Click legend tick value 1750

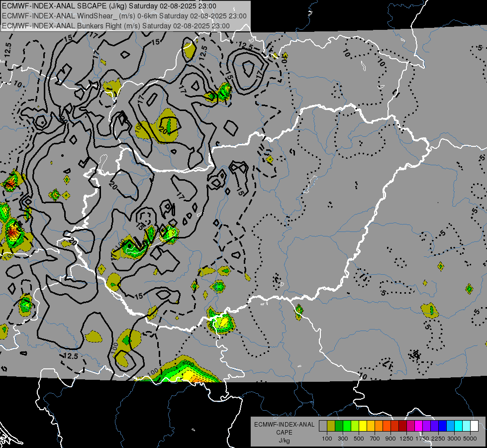(422, 439)
